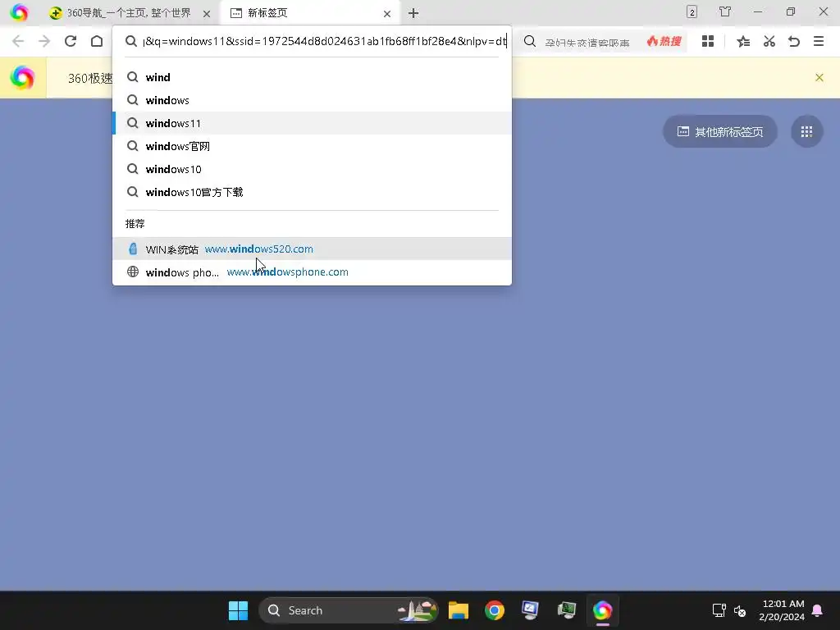Click the undo closed tab icon
840x630 pixels.
tap(794, 41)
